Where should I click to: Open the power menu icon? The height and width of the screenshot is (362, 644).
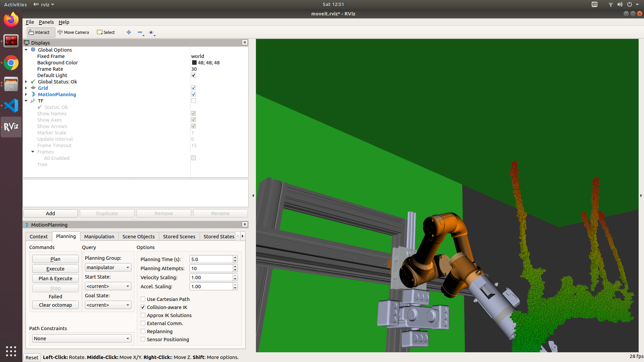tap(630, 4)
